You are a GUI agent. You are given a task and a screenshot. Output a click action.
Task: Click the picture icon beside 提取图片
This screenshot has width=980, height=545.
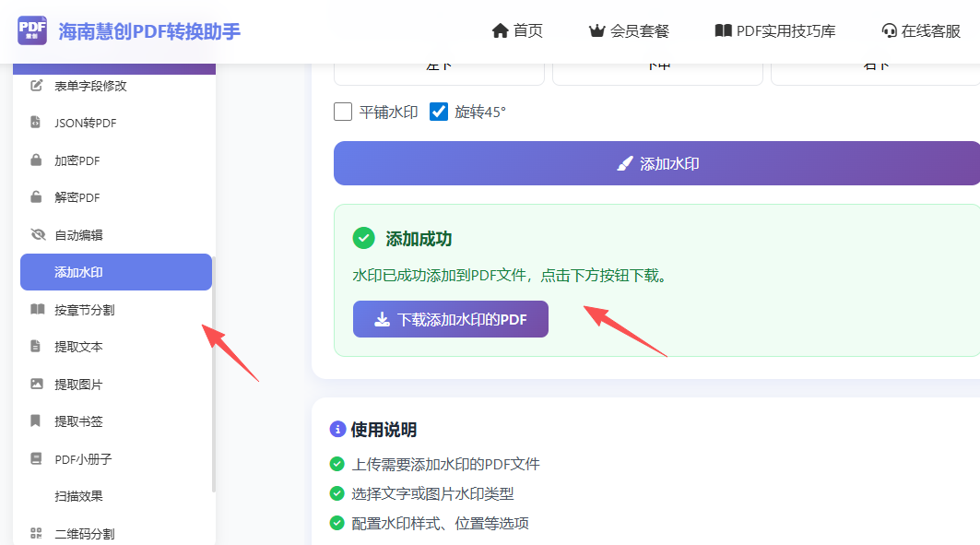coord(37,384)
